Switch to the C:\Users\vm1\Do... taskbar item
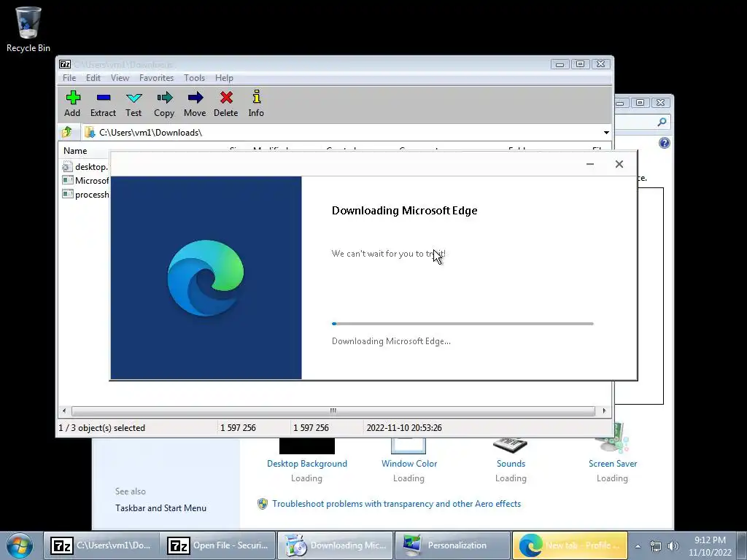747x560 pixels. (x=101, y=545)
